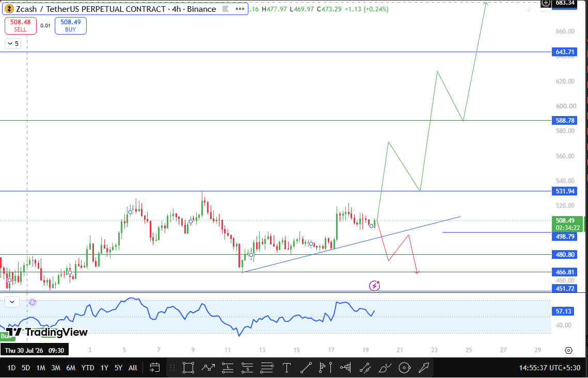Click the Zcash coin logo

pyautogui.click(x=9, y=9)
